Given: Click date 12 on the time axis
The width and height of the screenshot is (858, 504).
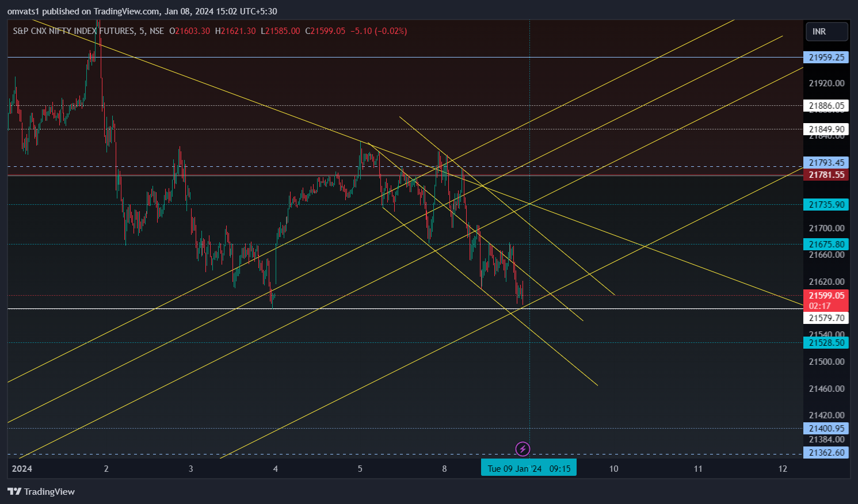Looking at the screenshot, I should 783,469.
